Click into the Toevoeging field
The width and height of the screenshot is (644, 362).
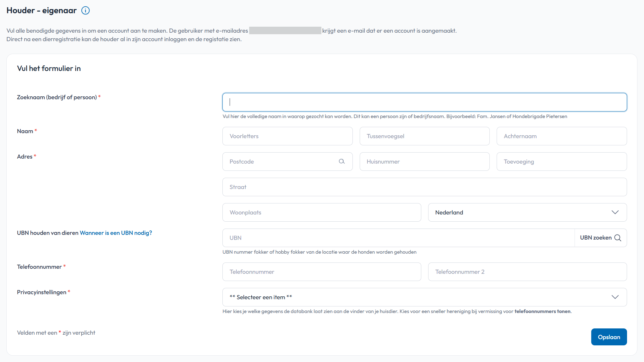[562, 161]
